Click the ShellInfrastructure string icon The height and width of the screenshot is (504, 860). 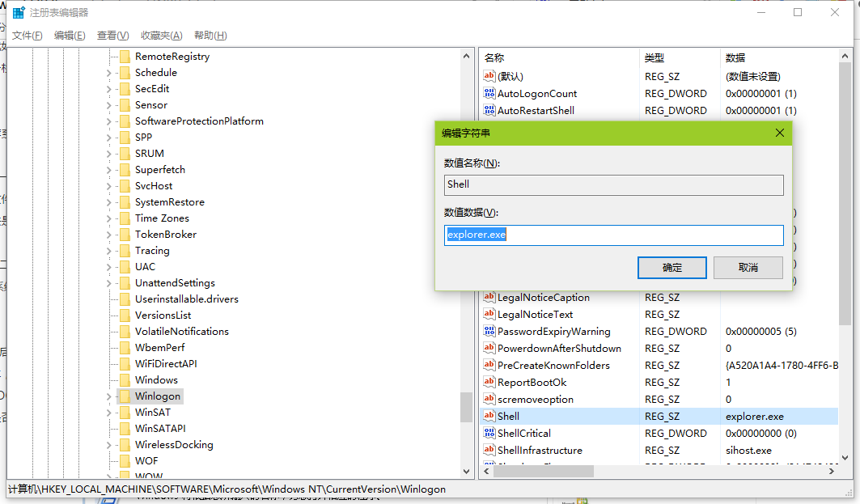pyautogui.click(x=489, y=451)
